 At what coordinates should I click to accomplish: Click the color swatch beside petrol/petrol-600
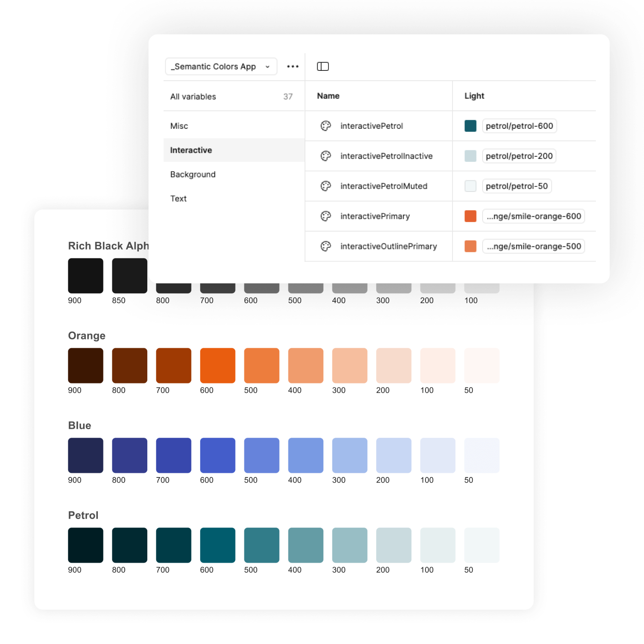point(471,126)
